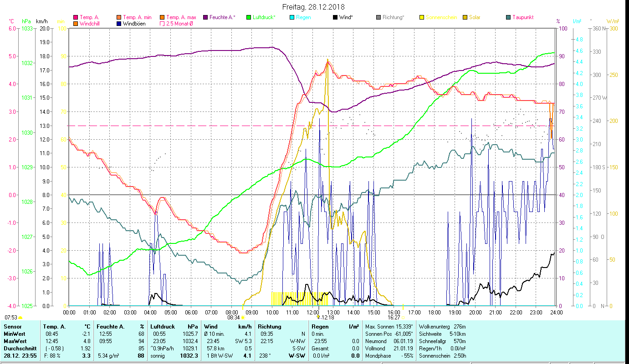Click the W-NW direction value

[297, 341]
